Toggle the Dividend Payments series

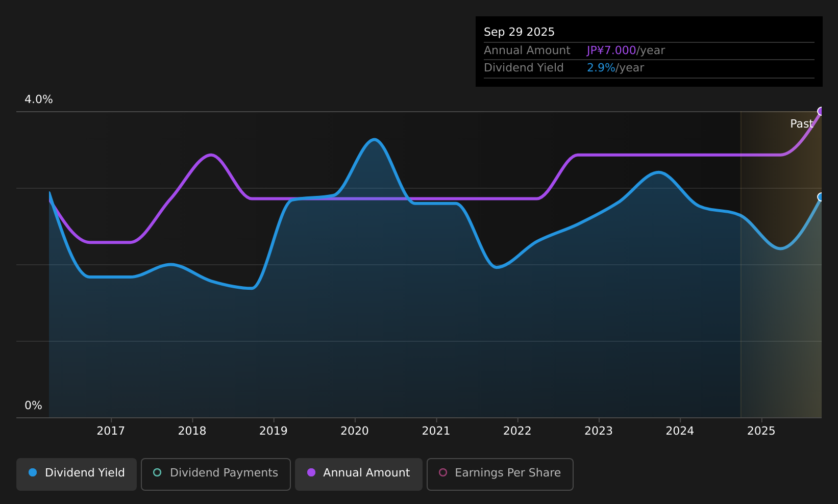coord(216,474)
